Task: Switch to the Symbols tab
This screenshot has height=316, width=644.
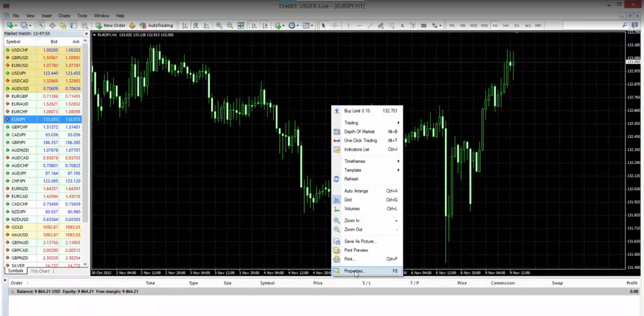Action: [16, 271]
